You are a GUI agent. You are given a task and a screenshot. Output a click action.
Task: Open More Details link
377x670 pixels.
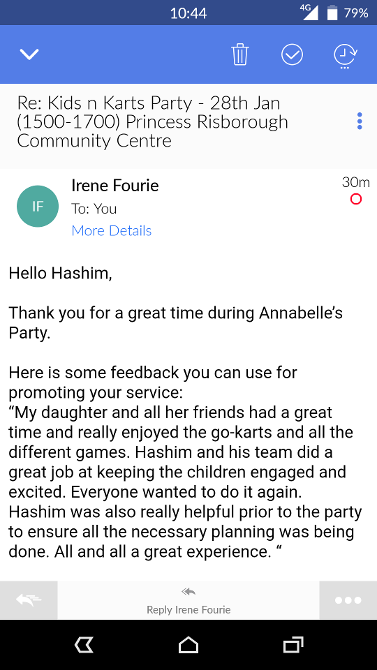pyautogui.click(x=112, y=231)
